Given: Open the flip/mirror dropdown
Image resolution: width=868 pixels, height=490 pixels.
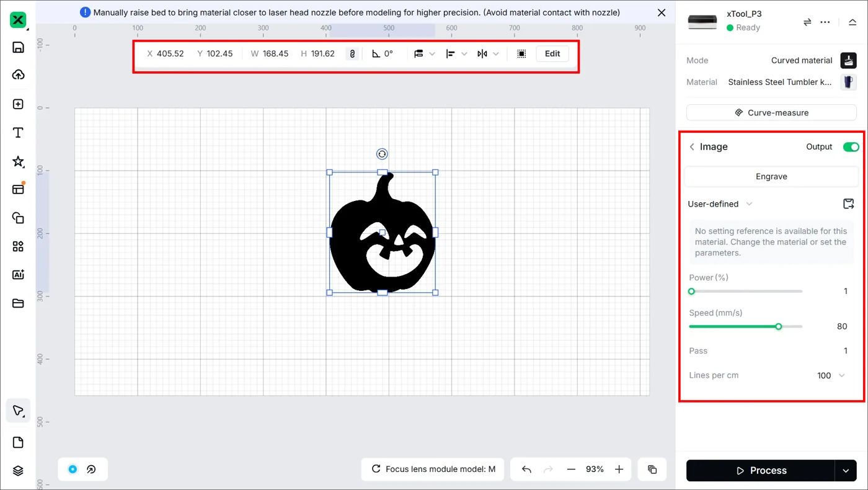Looking at the screenshot, I should [488, 54].
